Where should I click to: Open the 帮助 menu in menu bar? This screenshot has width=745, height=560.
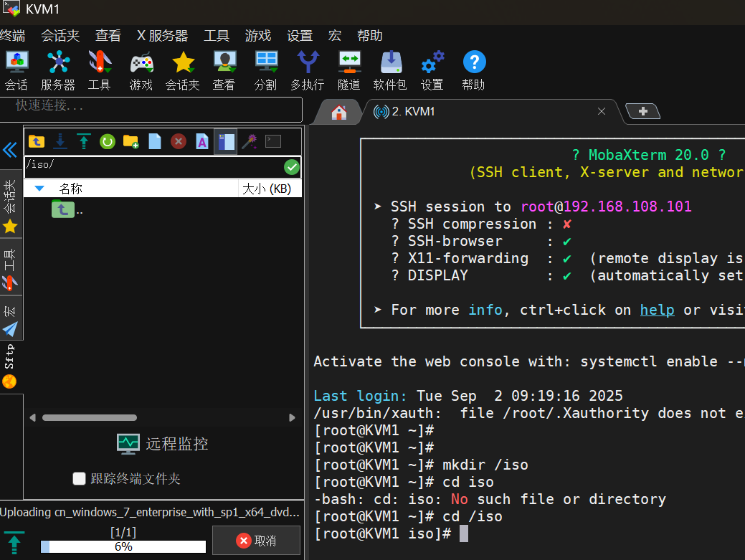370,36
